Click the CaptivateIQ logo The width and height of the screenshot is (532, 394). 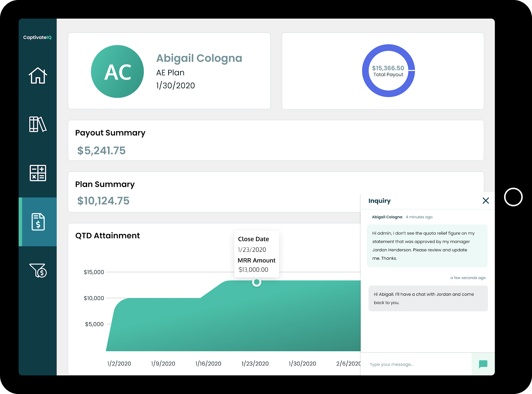point(37,38)
